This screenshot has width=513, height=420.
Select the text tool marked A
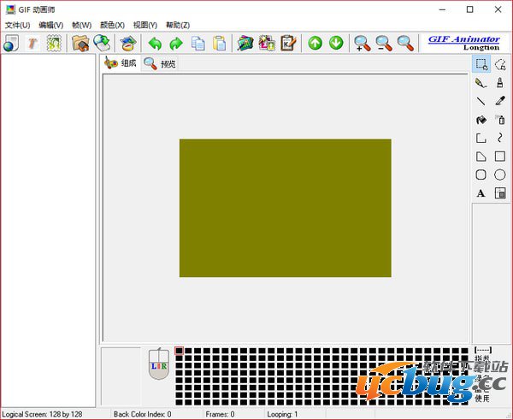point(481,193)
